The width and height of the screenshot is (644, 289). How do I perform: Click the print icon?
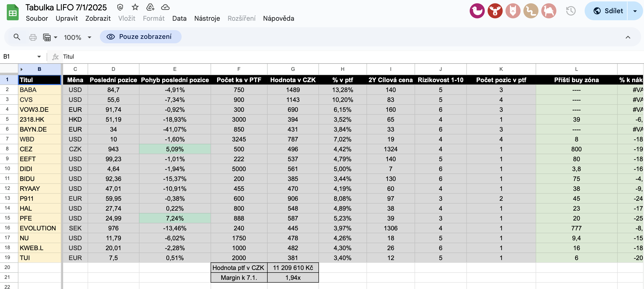(33, 37)
